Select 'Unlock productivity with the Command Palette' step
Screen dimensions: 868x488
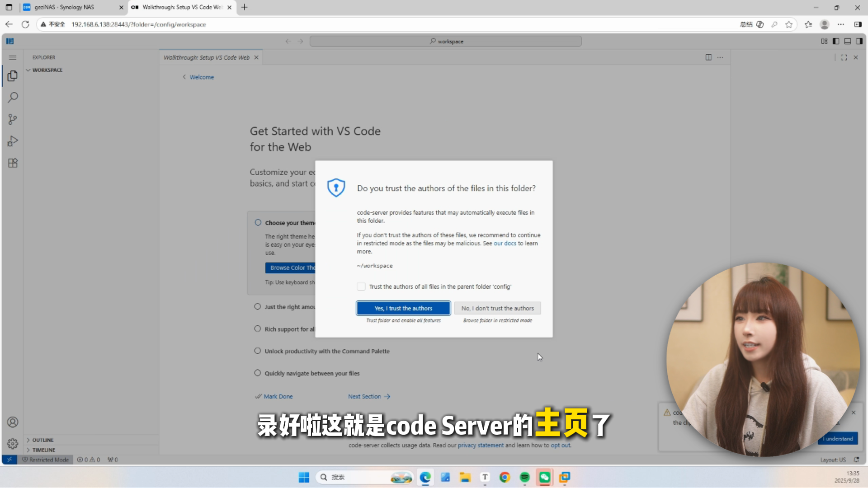coord(327,351)
